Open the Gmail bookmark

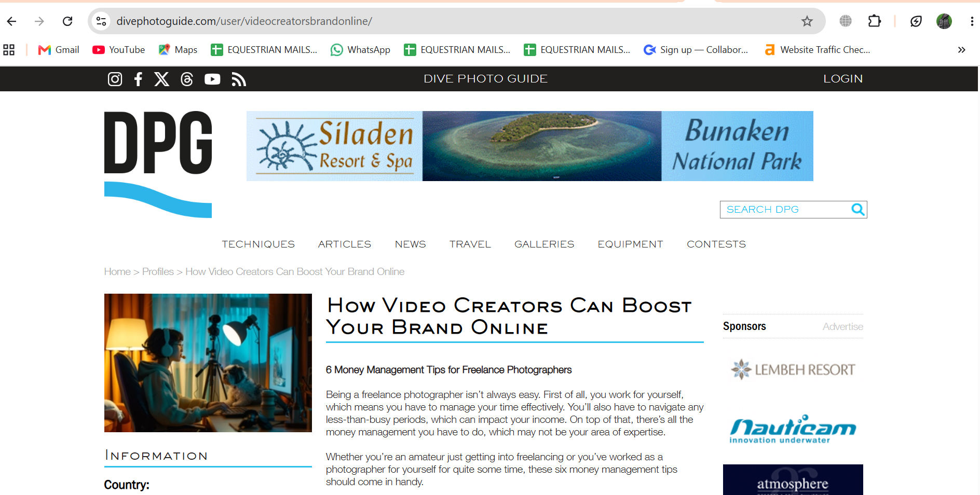point(59,50)
